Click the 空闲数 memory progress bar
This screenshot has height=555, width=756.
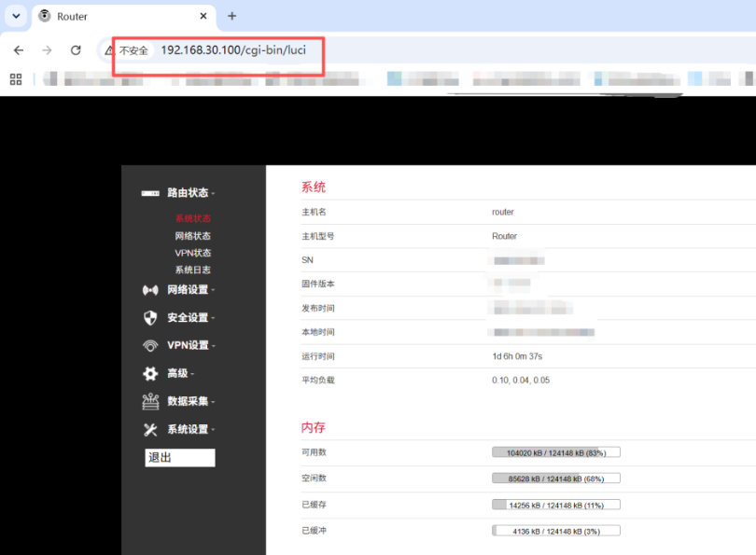point(556,479)
